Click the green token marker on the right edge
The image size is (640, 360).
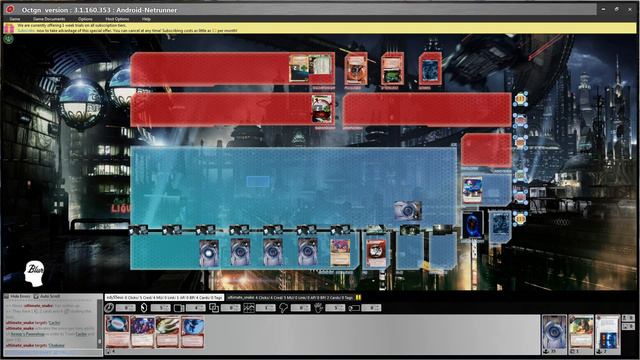[520, 176]
